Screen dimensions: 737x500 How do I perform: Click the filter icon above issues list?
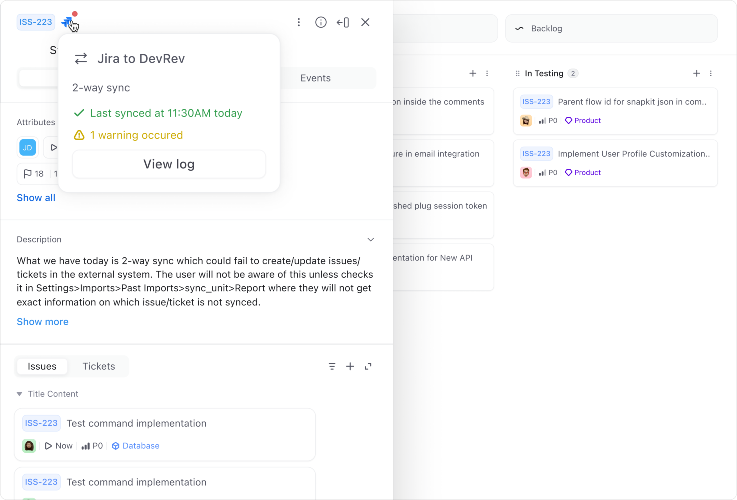pyautogui.click(x=332, y=367)
